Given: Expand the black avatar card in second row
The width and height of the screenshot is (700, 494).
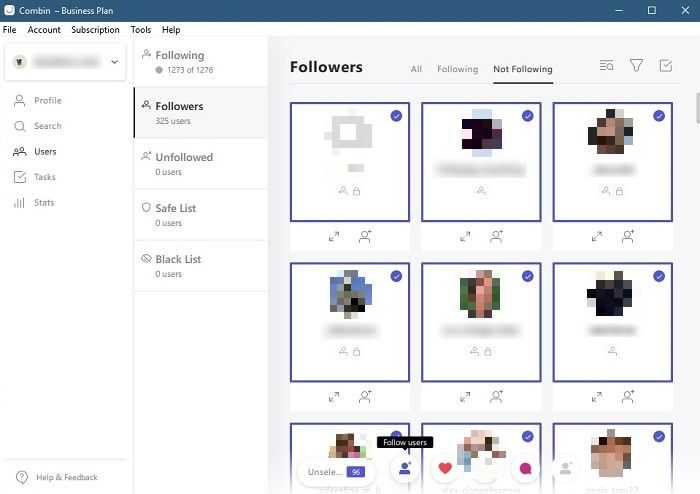Looking at the screenshot, I should [596, 396].
